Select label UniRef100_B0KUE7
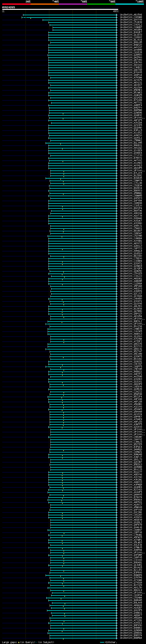 coord(131,32)
